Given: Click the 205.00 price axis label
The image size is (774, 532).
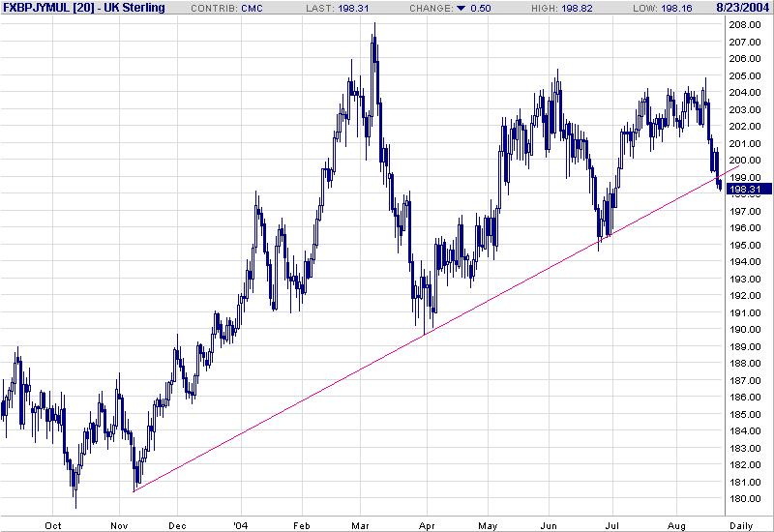Looking at the screenshot, I should pyautogui.click(x=745, y=76).
